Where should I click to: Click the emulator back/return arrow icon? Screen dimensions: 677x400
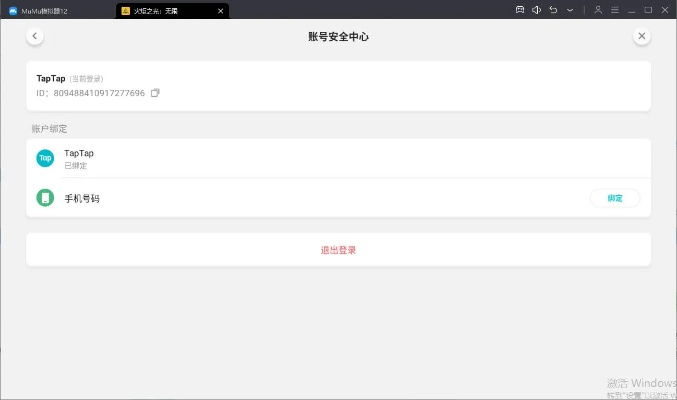pos(553,10)
